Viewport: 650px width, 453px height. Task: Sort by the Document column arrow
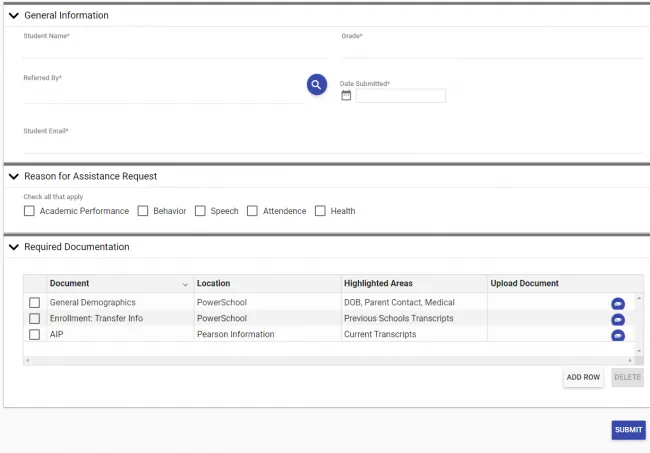(185, 284)
